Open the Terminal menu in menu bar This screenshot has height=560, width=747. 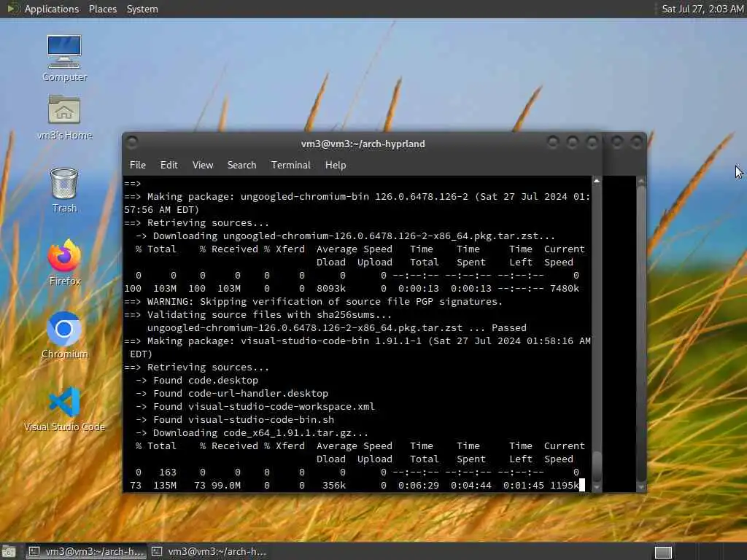(290, 166)
